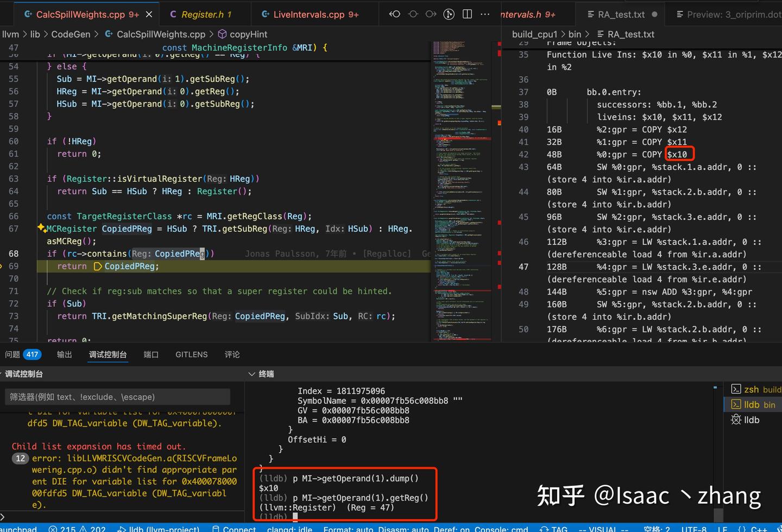Click the debug console filter input field
Viewport: 782px width, 532px height.
click(116, 396)
